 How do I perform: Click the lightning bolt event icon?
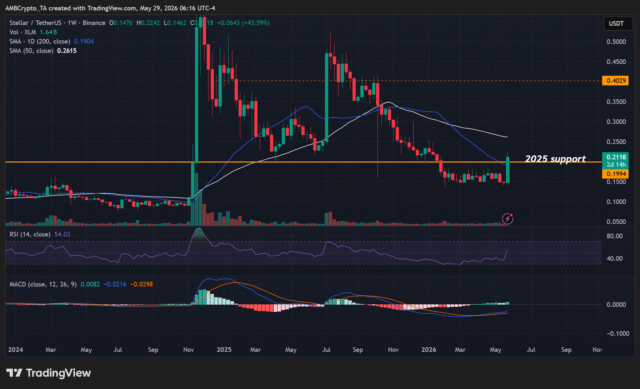pos(507,219)
